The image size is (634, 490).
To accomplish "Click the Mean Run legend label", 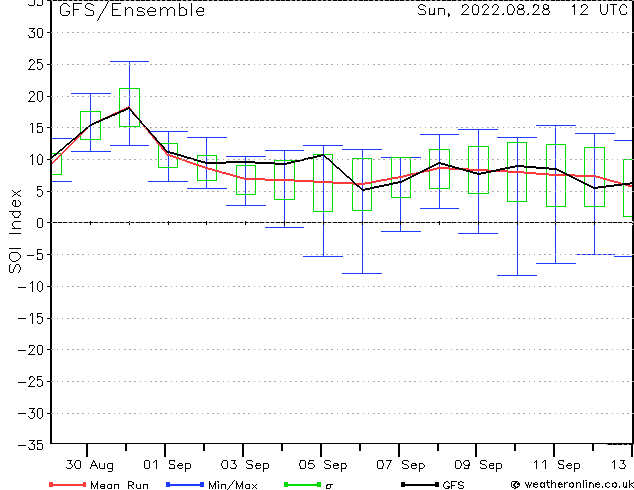I will click(x=119, y=485).
